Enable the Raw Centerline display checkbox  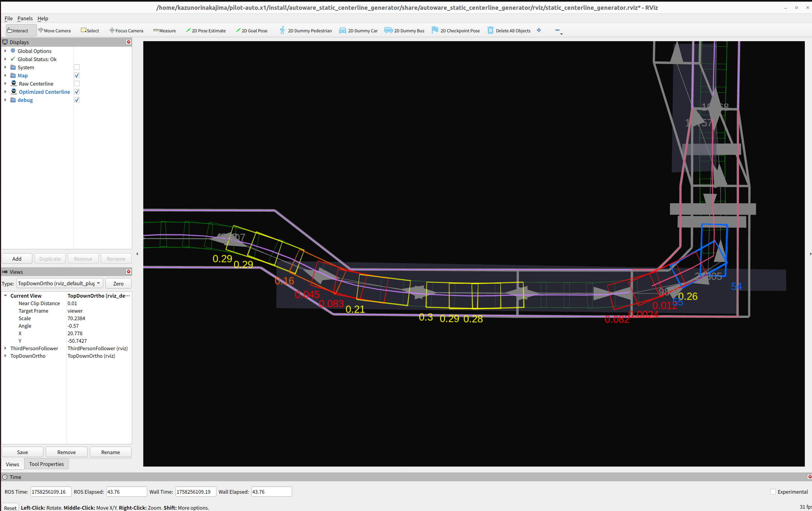click(x=77, y=84)
